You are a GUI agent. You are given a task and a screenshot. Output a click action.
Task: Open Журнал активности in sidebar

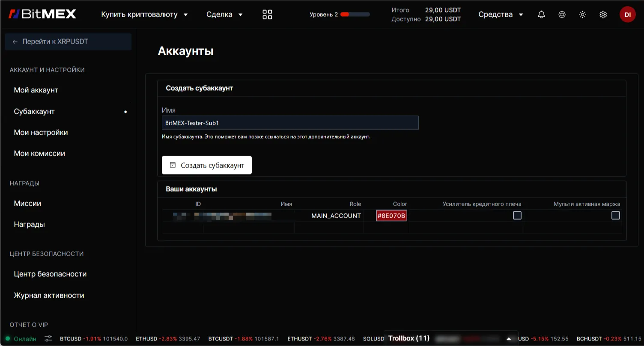49,296
